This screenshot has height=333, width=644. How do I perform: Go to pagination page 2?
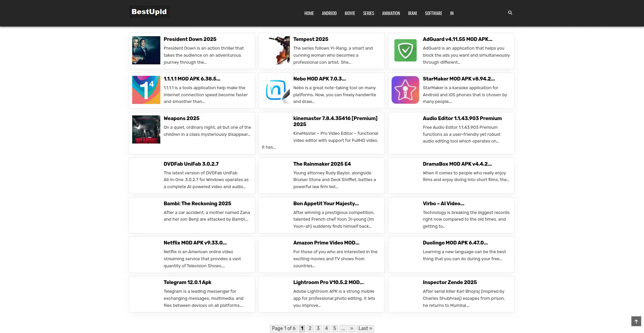click(310, 328)
